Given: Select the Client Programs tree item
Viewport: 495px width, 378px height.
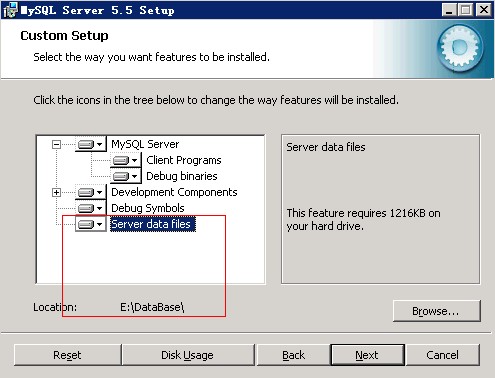Looking at the screenshot, I should [184, 160].
